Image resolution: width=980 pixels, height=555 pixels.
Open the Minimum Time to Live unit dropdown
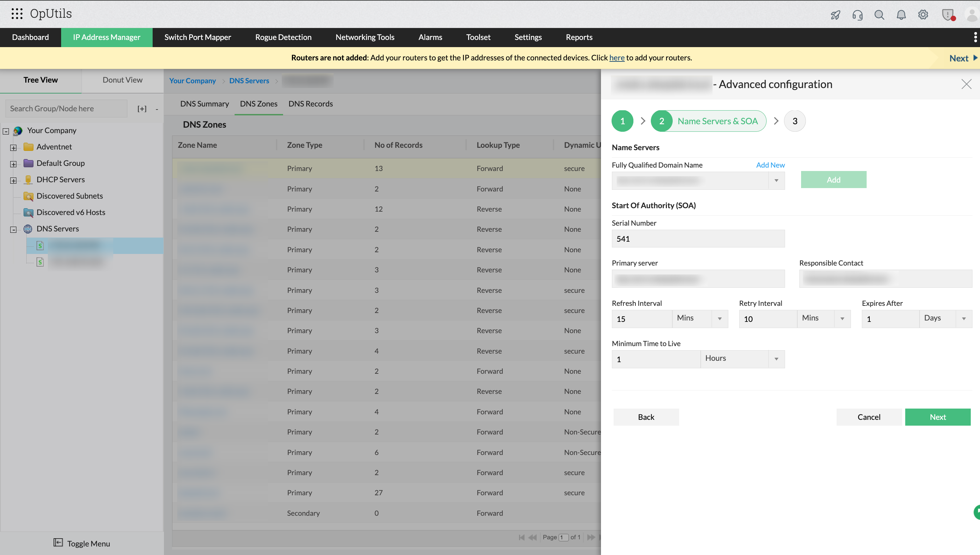pos(776,359)
